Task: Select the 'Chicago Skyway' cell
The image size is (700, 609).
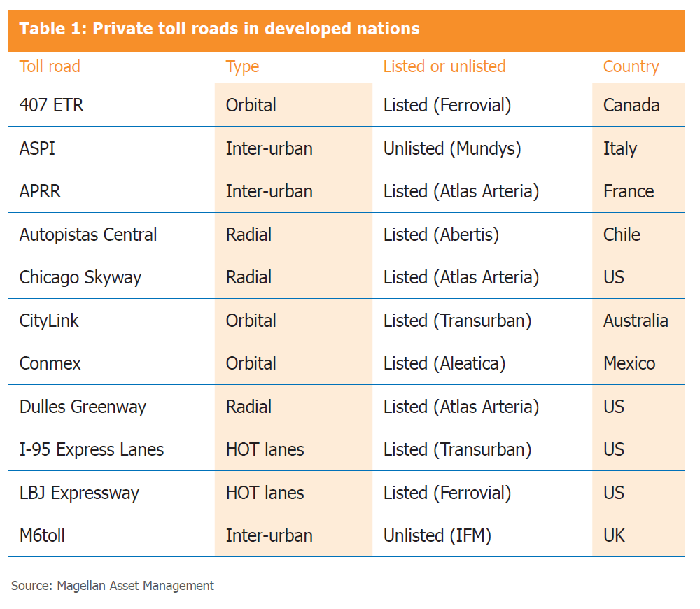Action: (x=80, y=277)
